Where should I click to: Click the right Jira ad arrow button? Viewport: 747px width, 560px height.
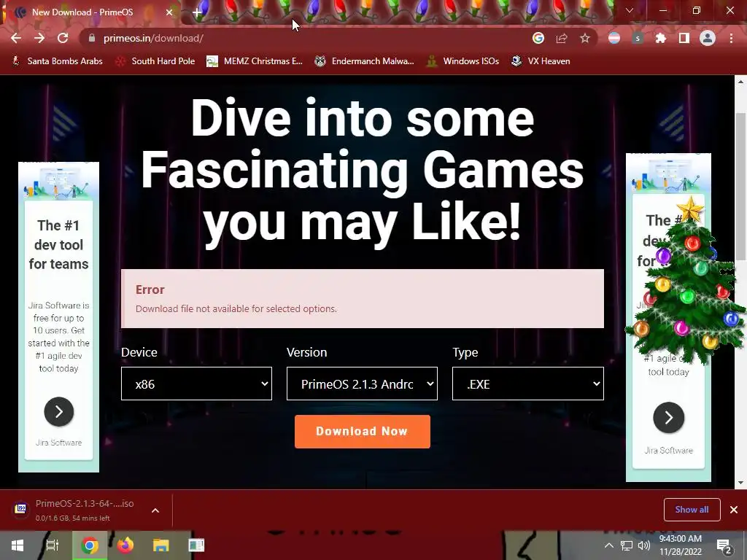[x=669, y=418]
